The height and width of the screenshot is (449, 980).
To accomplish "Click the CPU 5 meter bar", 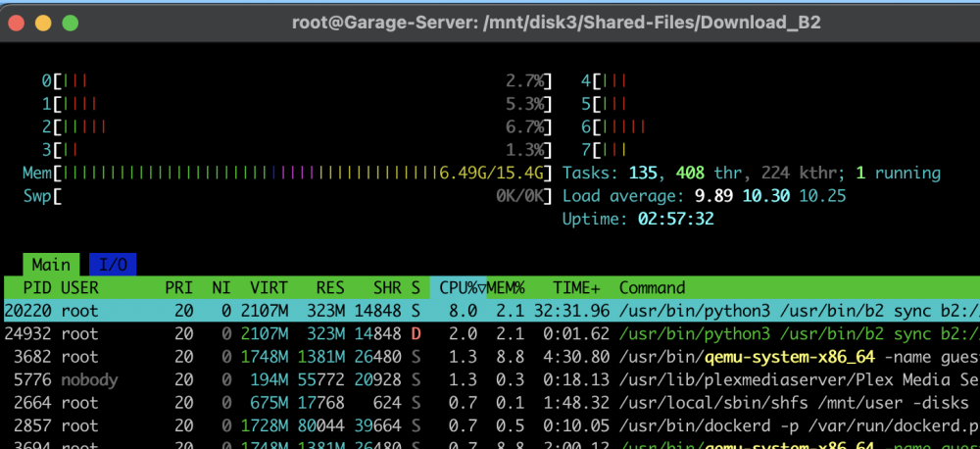I will pyautogui.click(x=780, y=104).
